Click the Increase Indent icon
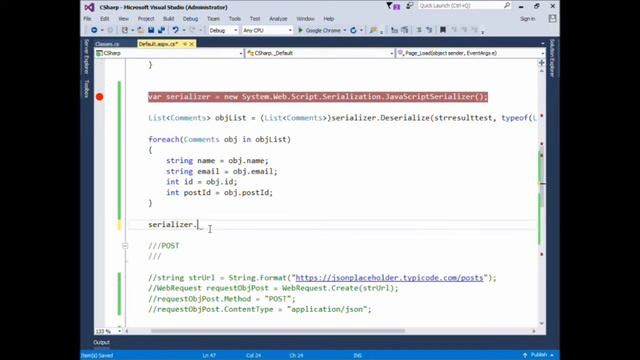The height and width of the screenshot is (360, 640). (x=429, y=30)
